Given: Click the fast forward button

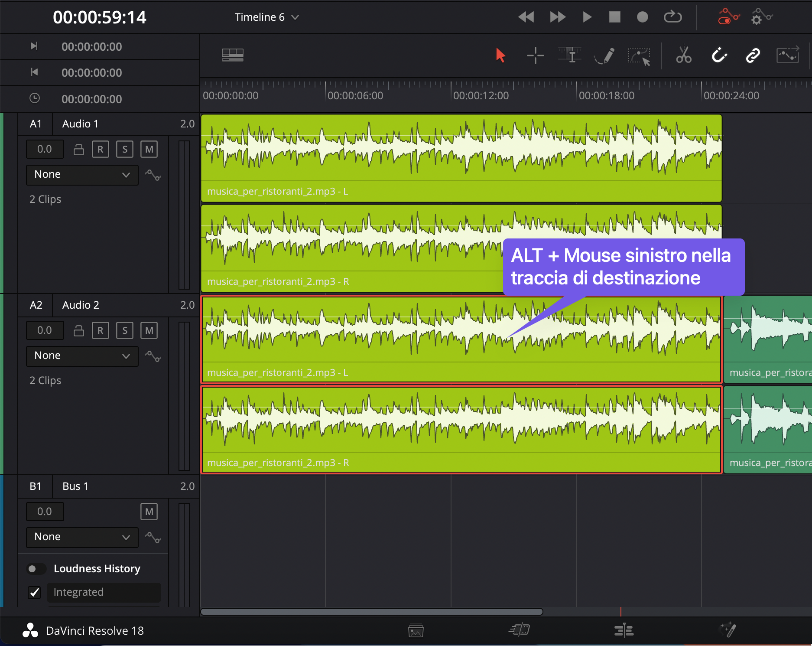Looking at the screenshot, I should 557,17.
